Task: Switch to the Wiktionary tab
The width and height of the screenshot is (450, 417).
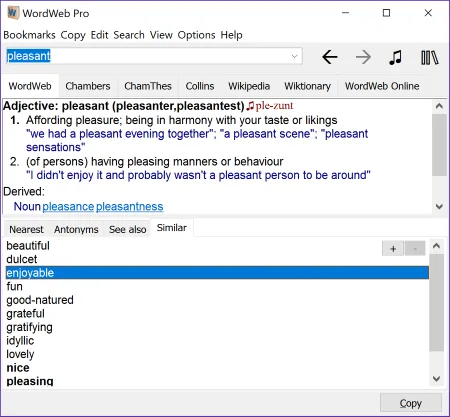Action: point(307,86)
